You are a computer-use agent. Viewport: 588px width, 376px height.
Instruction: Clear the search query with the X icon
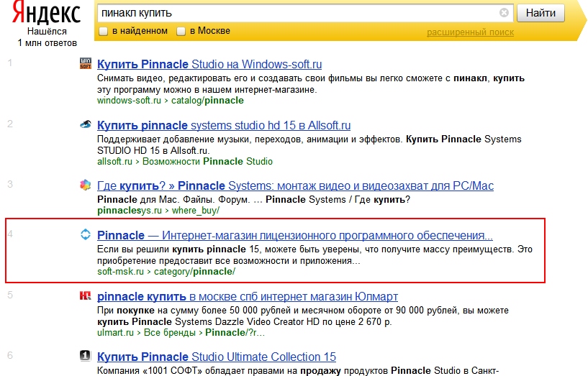coord(504,13)
